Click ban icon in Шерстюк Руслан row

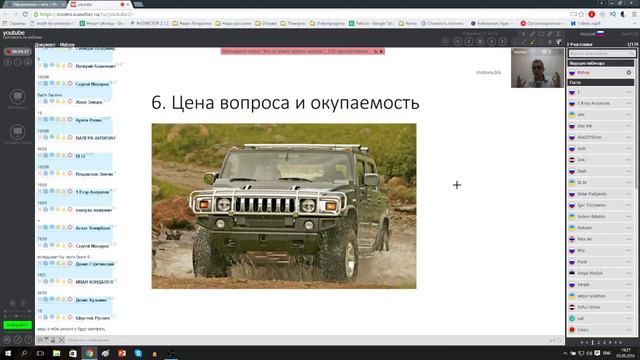(70, 317)
